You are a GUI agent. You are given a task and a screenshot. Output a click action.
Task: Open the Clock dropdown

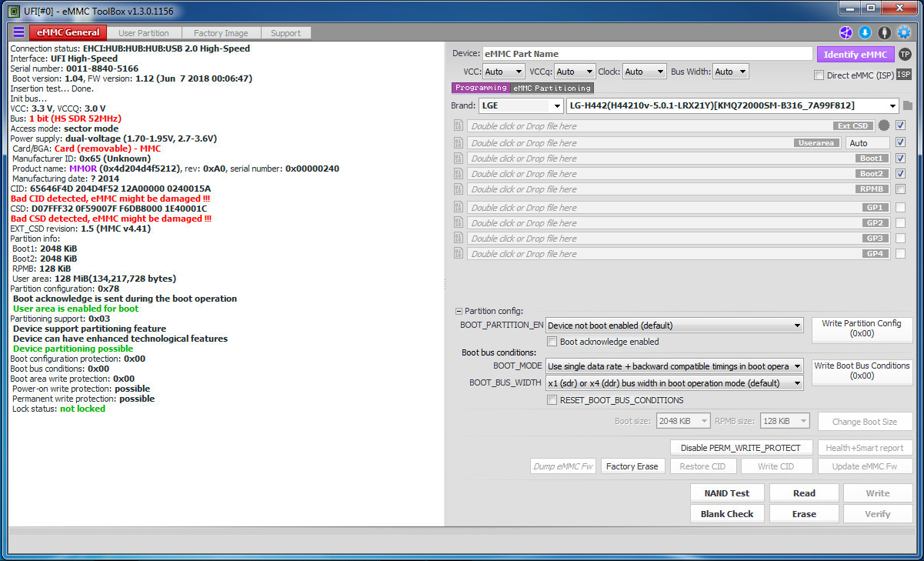(x=644, y=72)
